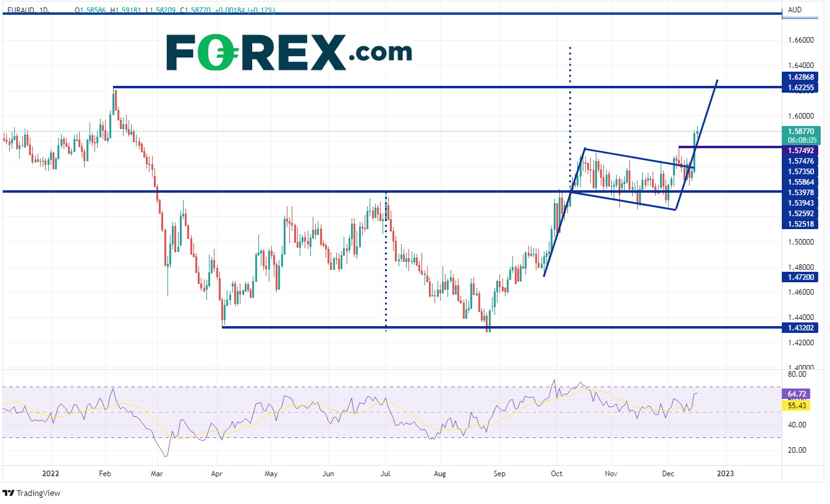Click the AUD currency label
The height and width of the screenshot is (504, 830).
point(794,10)
